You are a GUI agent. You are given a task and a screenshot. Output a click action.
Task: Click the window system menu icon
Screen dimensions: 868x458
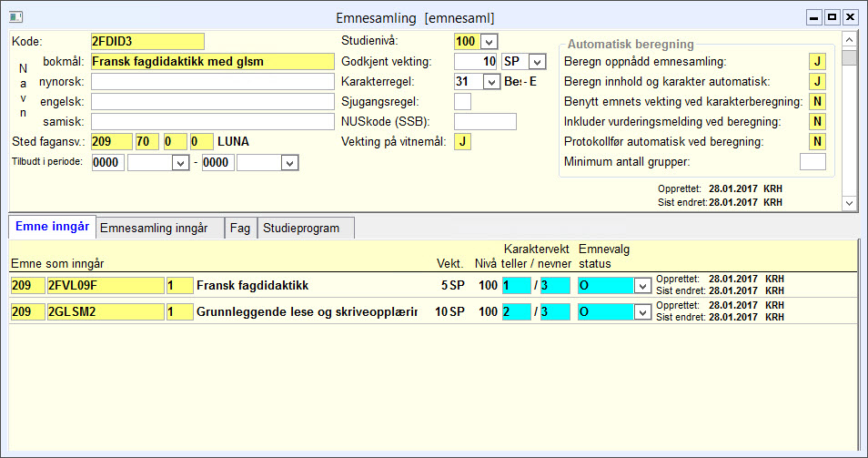[15, 17]
